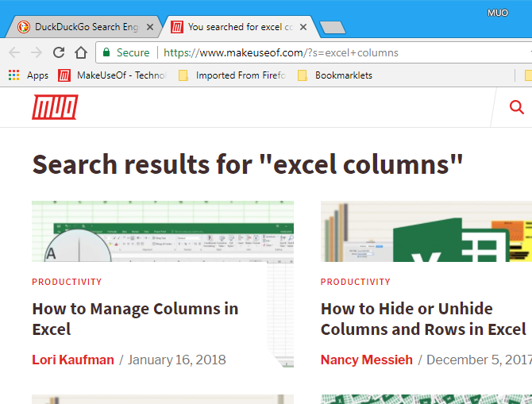Click the green Secure padlock icon
This screenshot has width=532, height=404.
click(x=106, y=52)
